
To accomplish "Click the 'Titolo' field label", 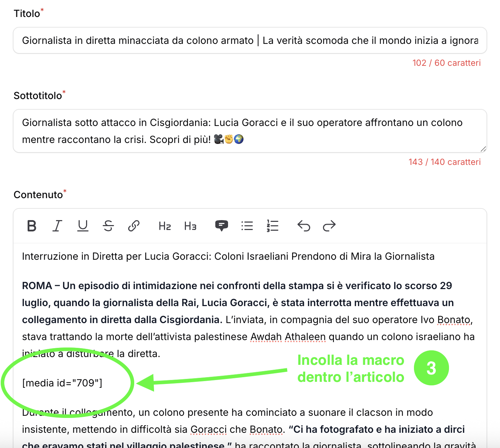I will point(27,13).
